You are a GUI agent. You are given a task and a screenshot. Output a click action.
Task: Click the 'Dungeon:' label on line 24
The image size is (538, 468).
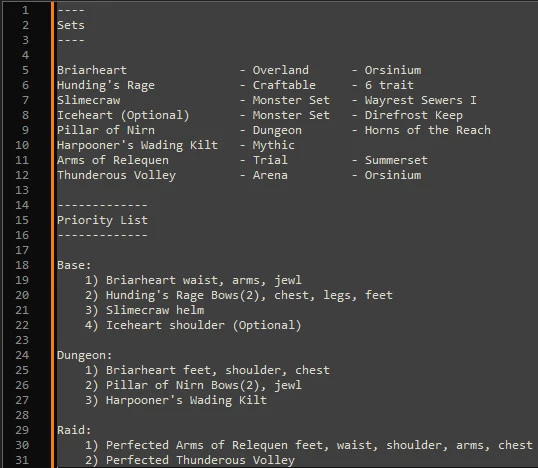click(85, 355)
